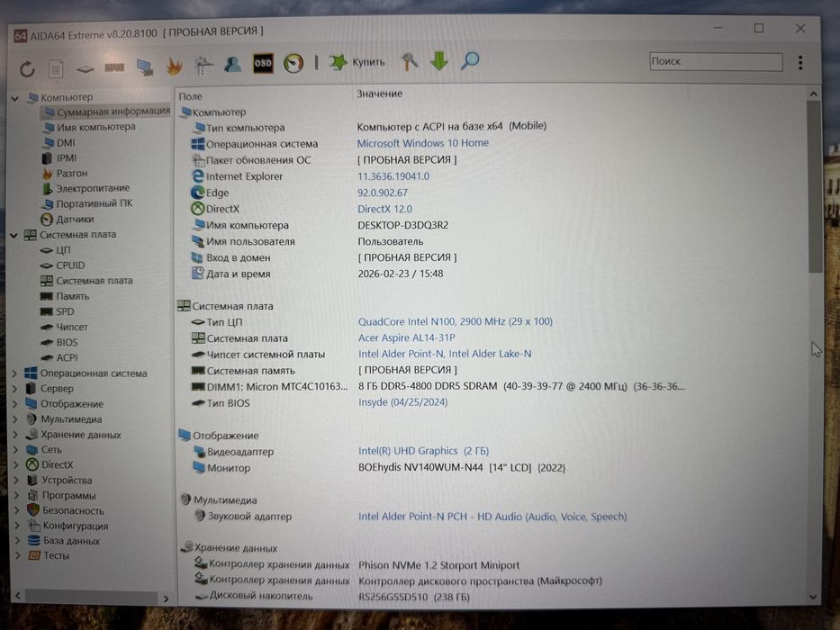Select the Тесты tree item
The image size is (840, 630).
click(x=49, y=556)
